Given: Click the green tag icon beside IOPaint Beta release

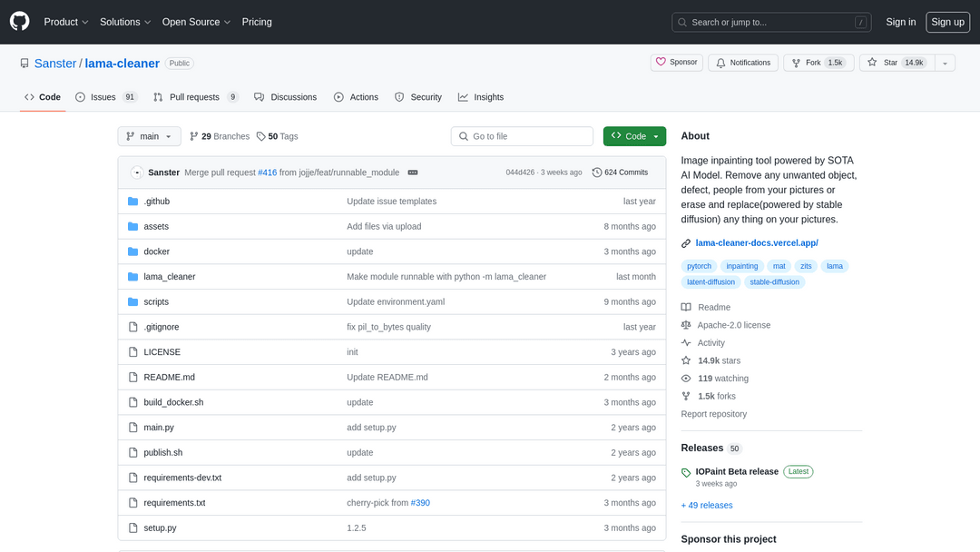Looking at the screenshot, I should pyautogui.click(x=686, y=473).
